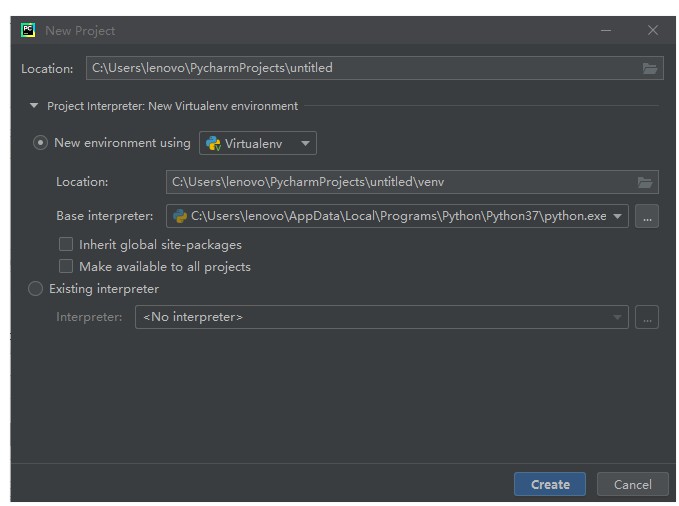
Task: Enable Make available to all projects checkbox
Action: pos(66,266)
